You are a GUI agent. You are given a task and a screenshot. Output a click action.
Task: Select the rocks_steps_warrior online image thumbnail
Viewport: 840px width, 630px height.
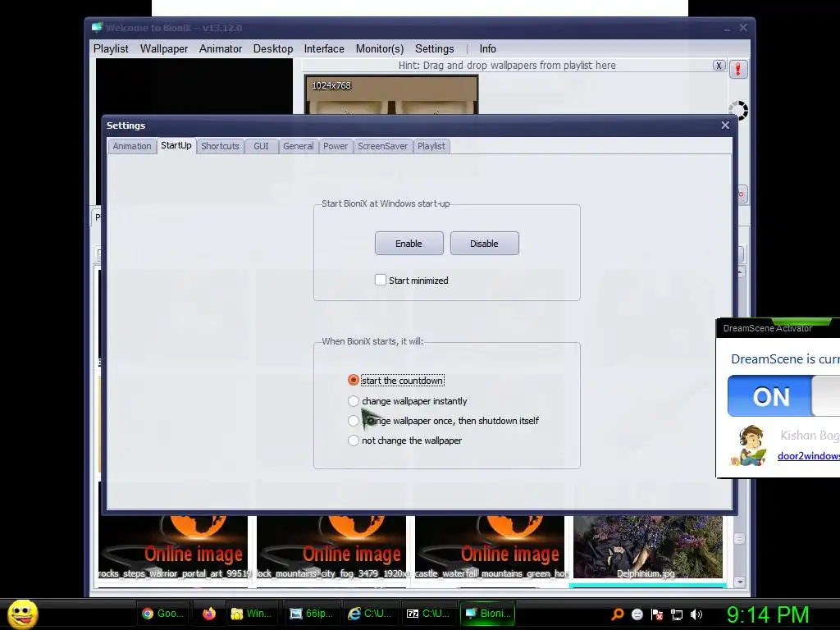click(173, 547)
